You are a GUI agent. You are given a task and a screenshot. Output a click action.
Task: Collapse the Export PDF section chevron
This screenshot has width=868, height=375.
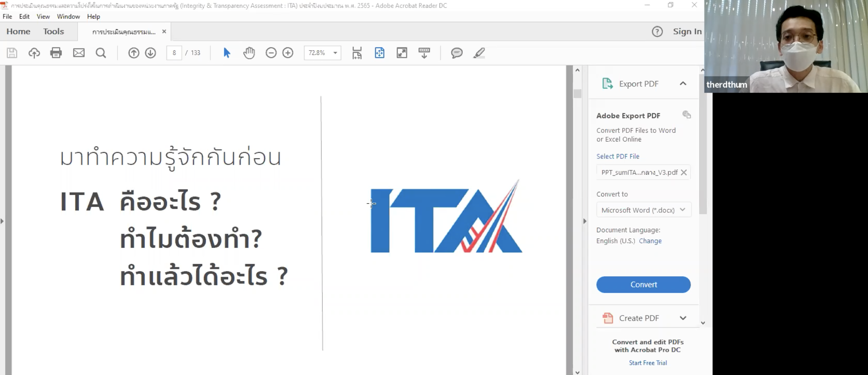683,83
